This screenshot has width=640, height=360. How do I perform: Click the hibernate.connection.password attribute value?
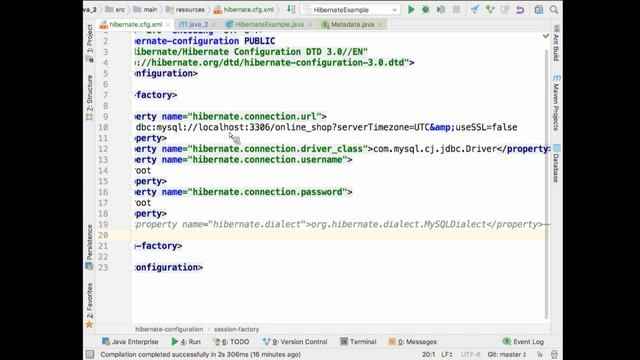(267, 192)
